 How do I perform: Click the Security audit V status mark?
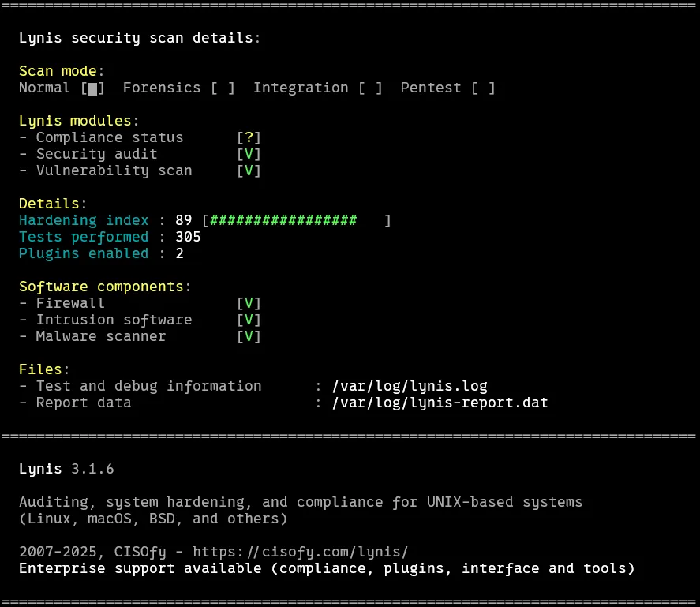(x=249, y=155)
